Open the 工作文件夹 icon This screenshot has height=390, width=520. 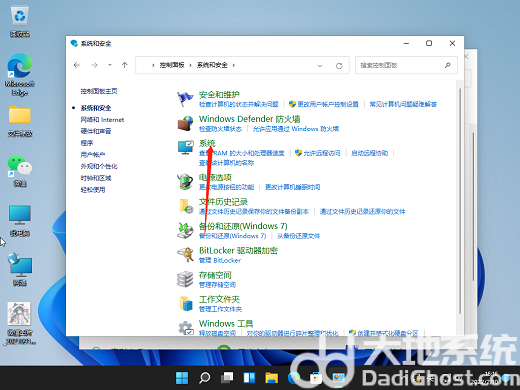tap(186, 304)
